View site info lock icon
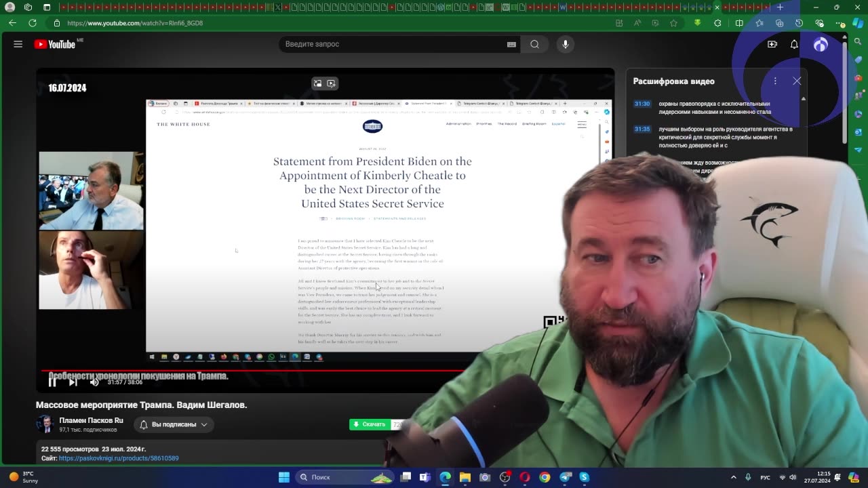 57,23
